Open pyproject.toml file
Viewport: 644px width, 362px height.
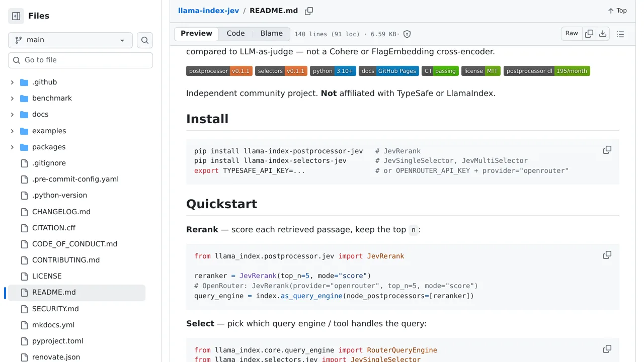click(57, 341)
